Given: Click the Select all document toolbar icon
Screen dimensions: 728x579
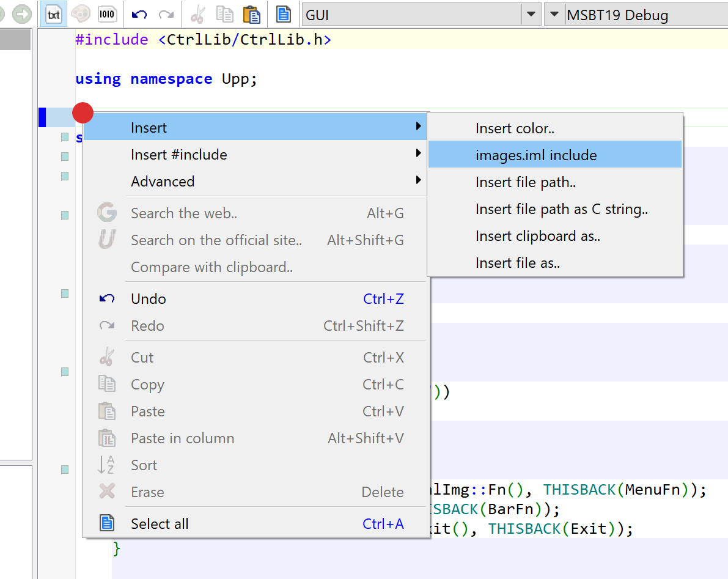Looking at the screenshot, I should (284, 14).
